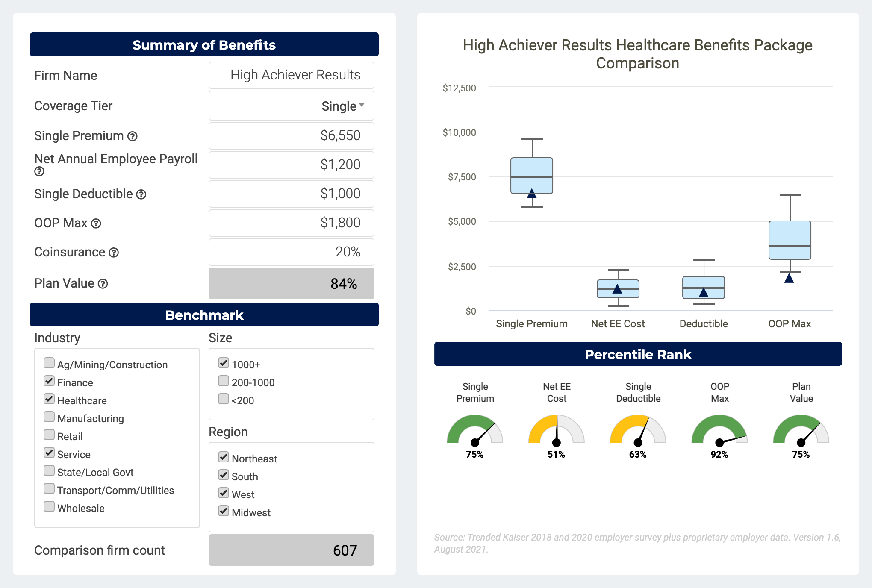Screen dimensions: 872x588
Task: Click the 63% Single Deductible percentile value
Action: pos(638,454)
